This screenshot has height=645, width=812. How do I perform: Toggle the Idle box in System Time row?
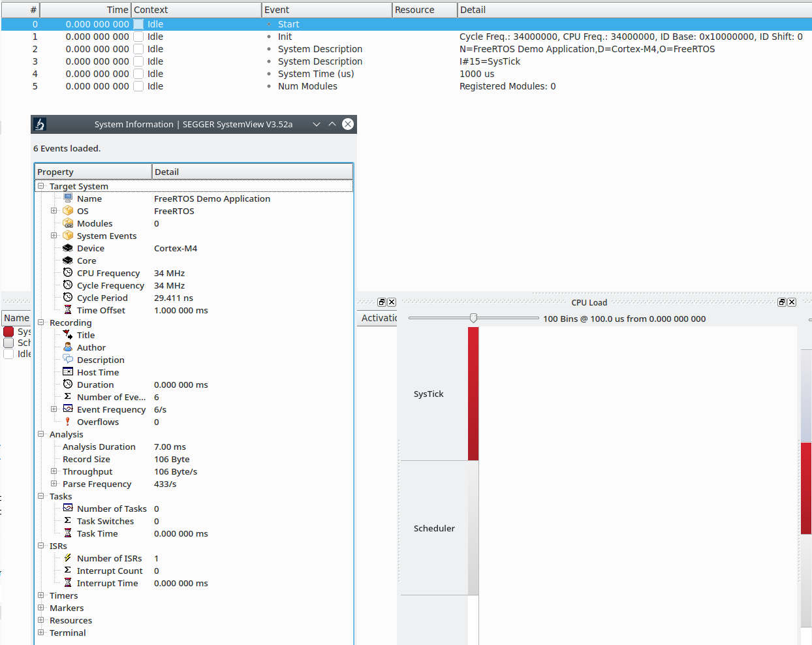[x=138, y=74]
